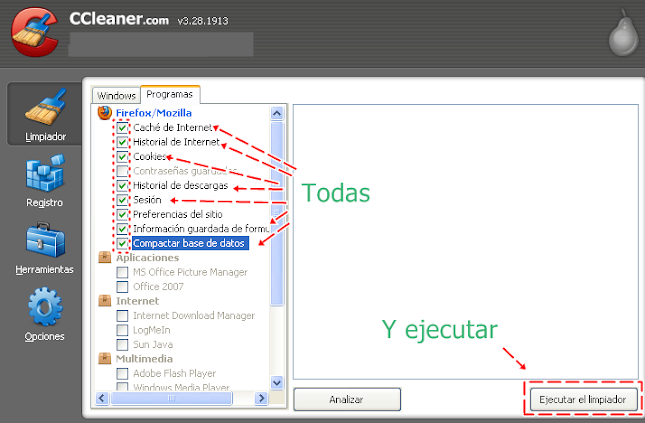Click the Analizar button
The width and height of the screenshot is (645, 423).
347,399
